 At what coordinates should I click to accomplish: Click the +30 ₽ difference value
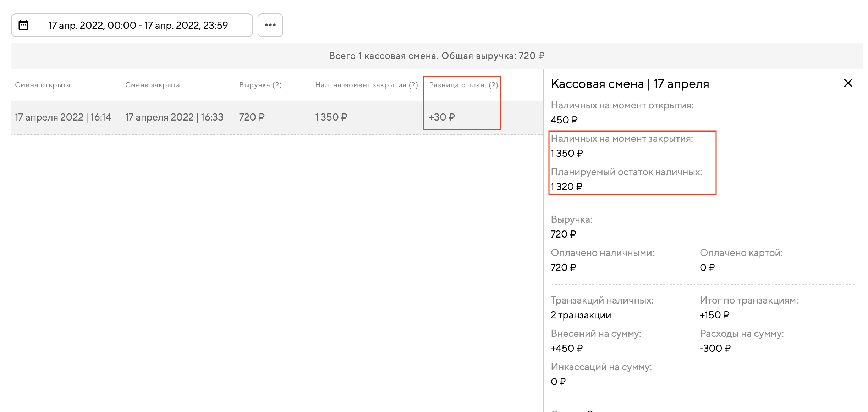[441, 117]
